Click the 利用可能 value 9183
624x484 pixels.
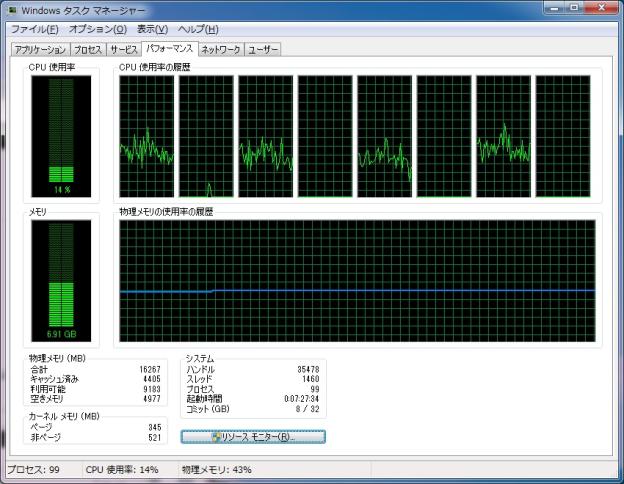tap(152, 389)
